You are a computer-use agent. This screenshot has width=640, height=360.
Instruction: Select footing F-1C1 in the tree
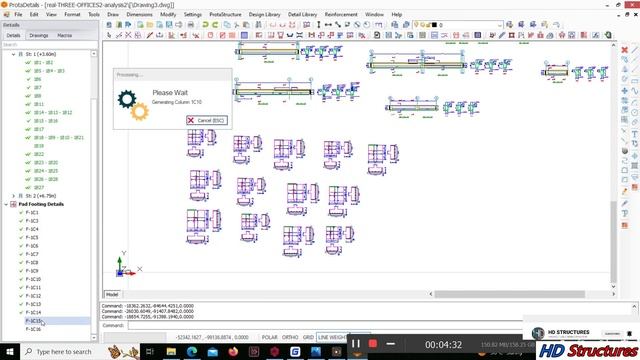32,213
